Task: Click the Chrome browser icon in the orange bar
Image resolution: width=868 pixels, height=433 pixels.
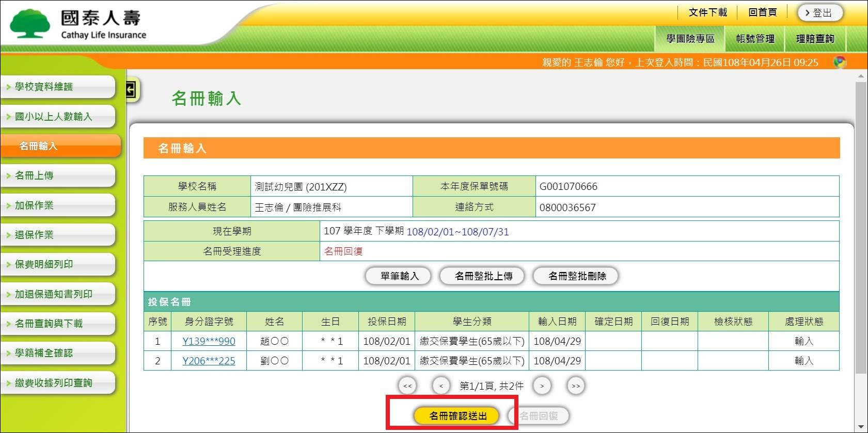Action: point(840,62)
